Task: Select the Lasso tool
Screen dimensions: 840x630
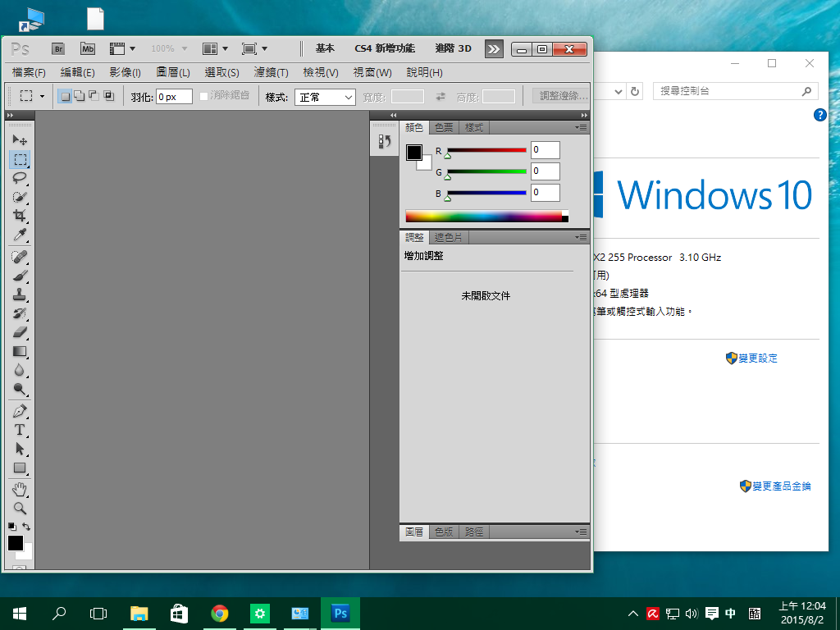Action: point(20,178)
